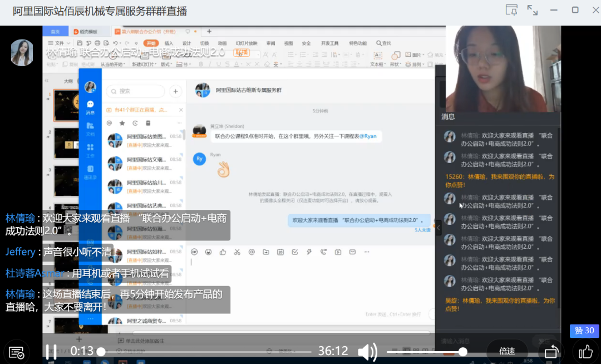The width and height of the screenshot is (601, 364).
Task: Give a thumbs-up like to the stream
Action: coord(585,351)
